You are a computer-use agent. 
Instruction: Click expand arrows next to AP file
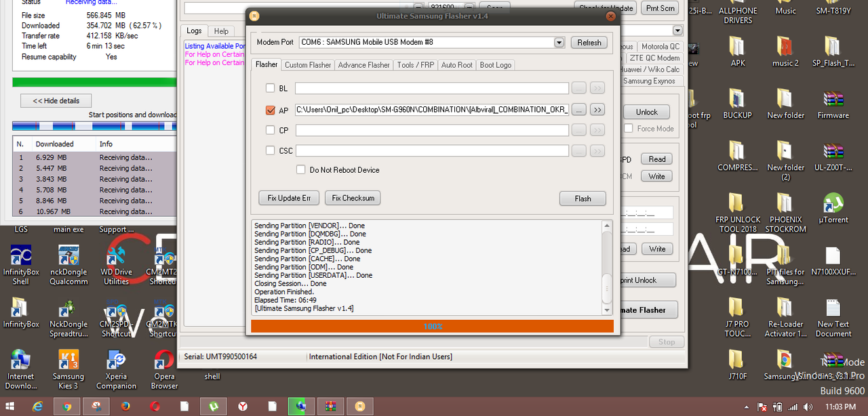(x=597, y=109)
